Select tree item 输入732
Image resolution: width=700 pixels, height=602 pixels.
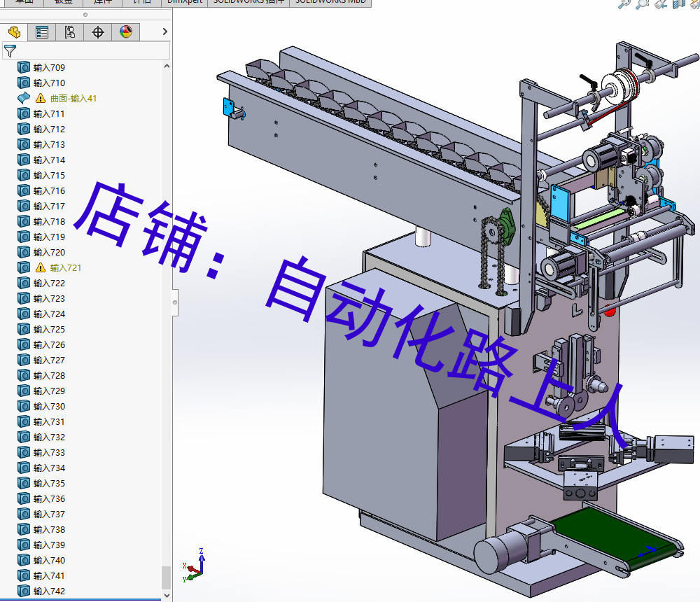tap(49, 437)
